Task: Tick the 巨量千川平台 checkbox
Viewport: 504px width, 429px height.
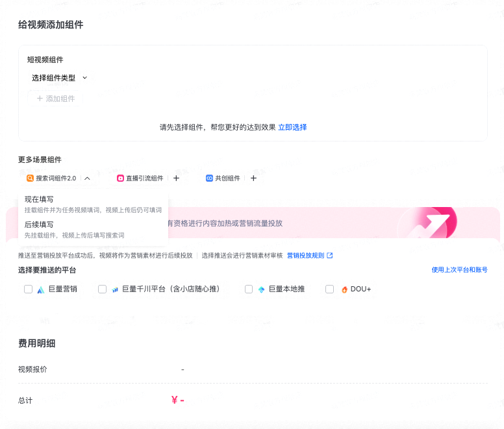Action: point(102,289)
